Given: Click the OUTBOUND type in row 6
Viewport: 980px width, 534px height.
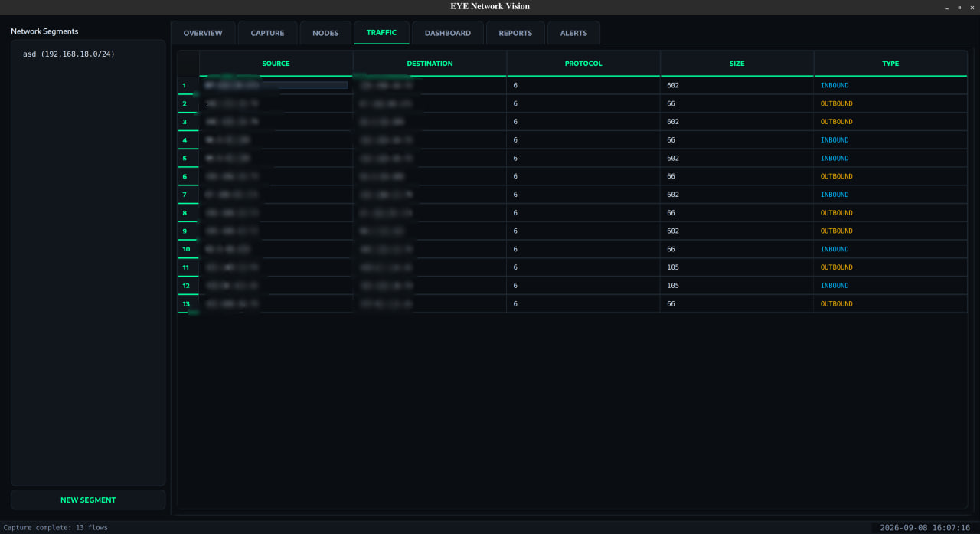Looking at the screenshot, I should click(x=836, y=176).
